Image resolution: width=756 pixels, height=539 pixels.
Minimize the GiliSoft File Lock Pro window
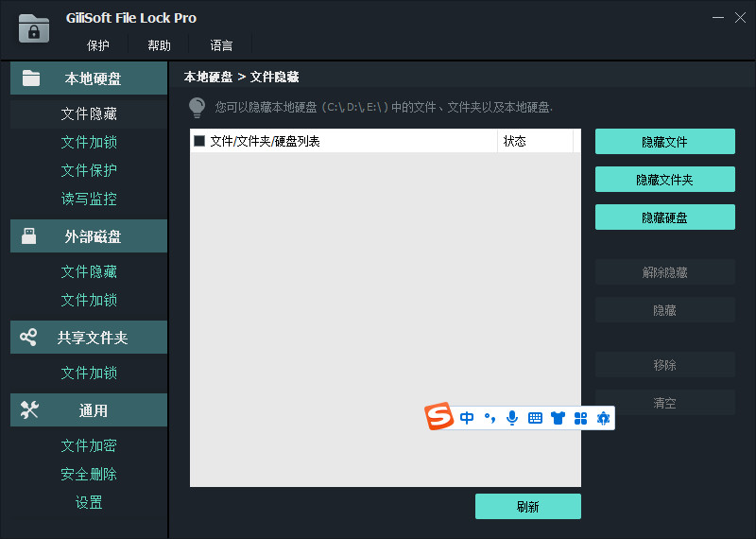(x=718, y=18)
